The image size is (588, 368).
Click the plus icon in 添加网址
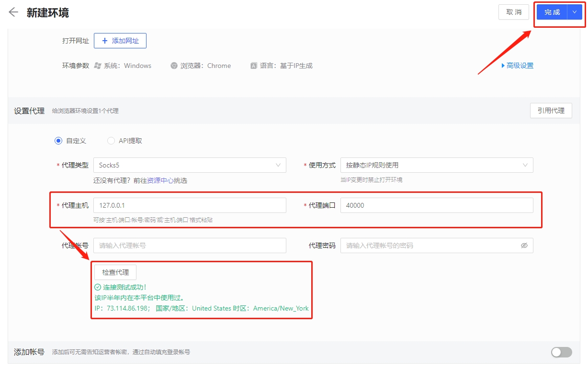pos(105,41)
